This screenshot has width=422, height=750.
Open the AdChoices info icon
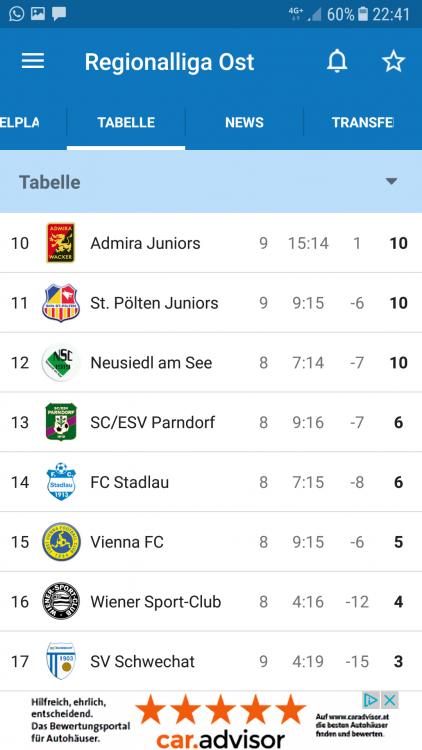click(x=371, y=701)
